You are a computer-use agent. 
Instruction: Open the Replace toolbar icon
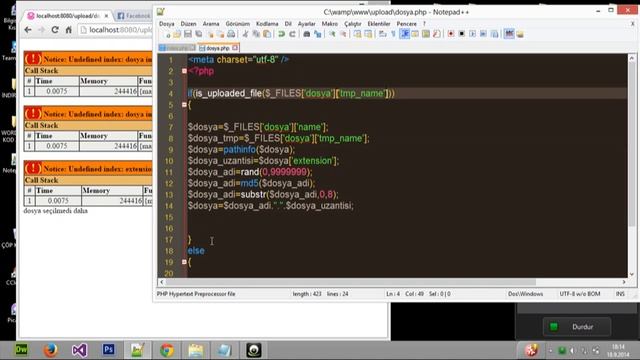[318, 34]
